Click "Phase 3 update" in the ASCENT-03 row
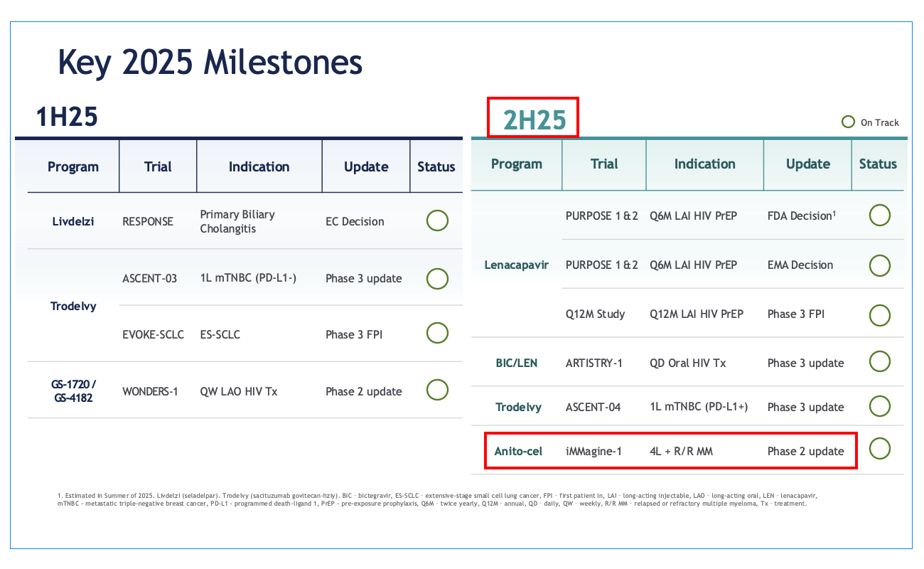Image resolution: width=924 pixels, height=569 pixels. pos(364,278)
